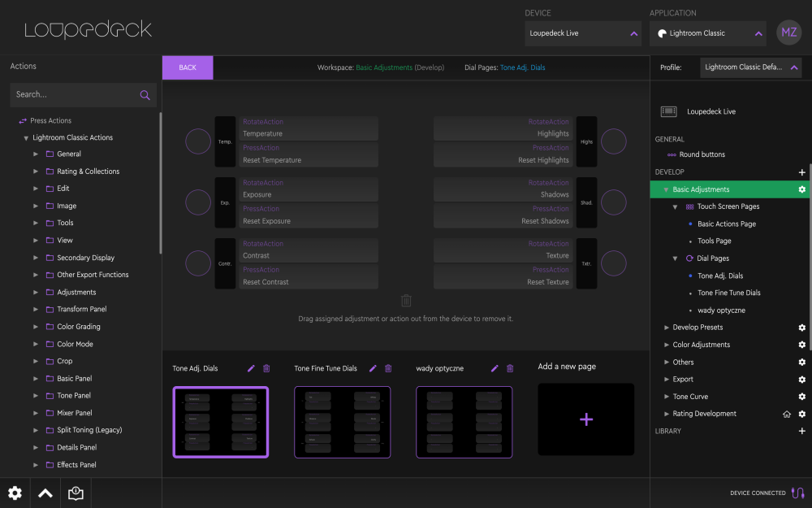The width and height of the screenshot is (812, 508).
Task: Select Tone Fine Tune Dials in tree
Action: point(728,293)
